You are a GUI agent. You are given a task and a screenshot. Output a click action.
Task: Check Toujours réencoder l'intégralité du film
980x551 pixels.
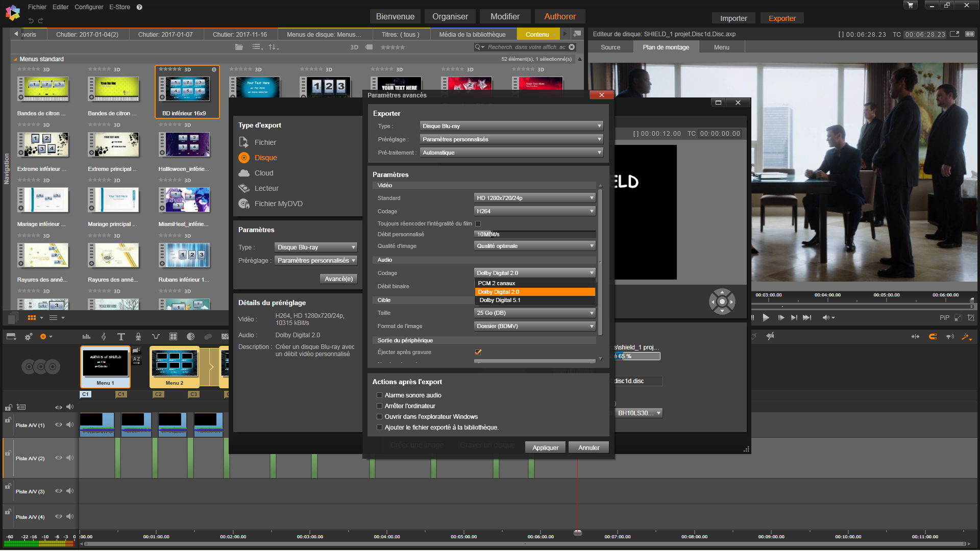[478, 223]
